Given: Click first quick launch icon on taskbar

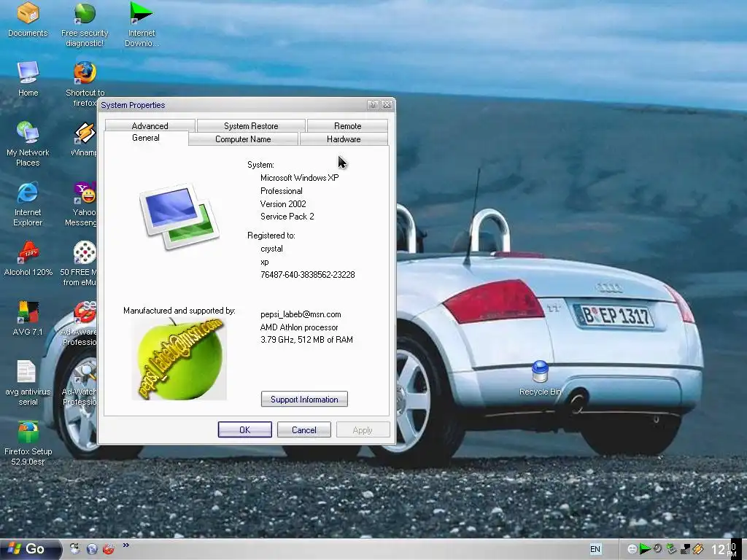Looking at the screenshot, I should tap(75, 549).
